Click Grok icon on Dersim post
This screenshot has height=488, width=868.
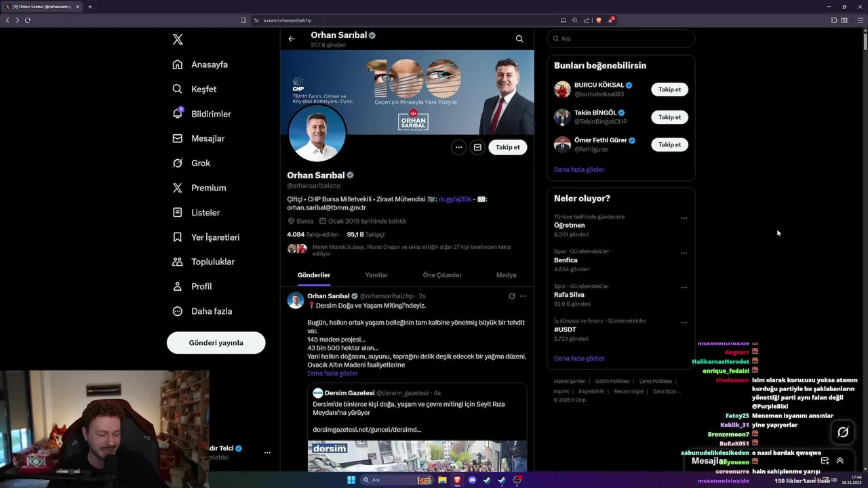(512, 296)
